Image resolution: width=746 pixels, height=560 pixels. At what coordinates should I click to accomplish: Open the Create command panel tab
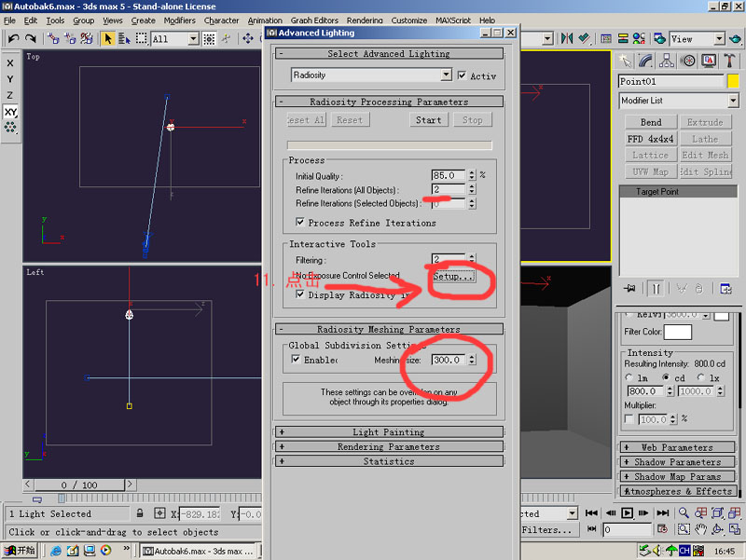point(625,61)
